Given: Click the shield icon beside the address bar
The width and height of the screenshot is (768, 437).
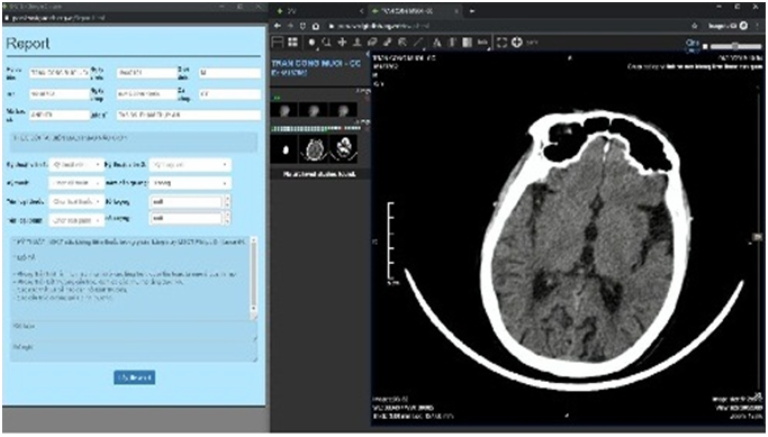Looking at the screenshot, I should coord(303,26).
